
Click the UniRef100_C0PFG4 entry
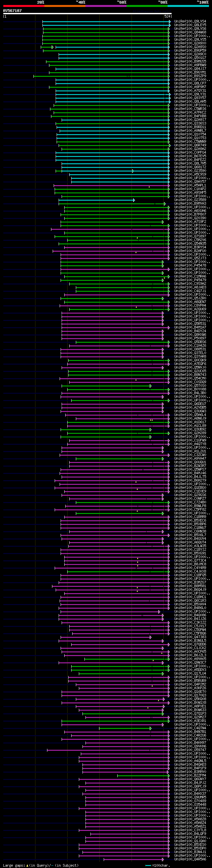(190, 153)
